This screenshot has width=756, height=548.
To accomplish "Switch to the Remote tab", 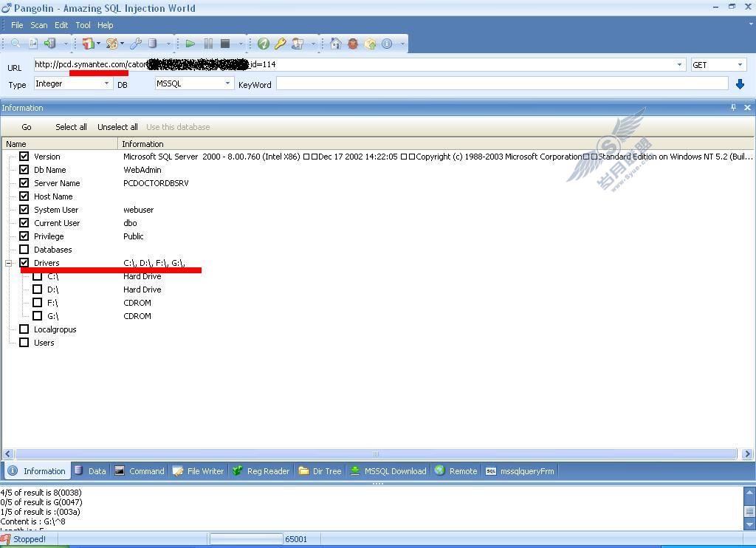I will [x=456, y=470].
